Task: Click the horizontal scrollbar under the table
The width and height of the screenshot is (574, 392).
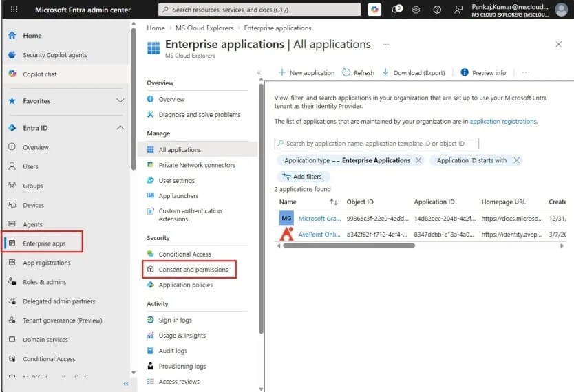Action: pyautogui.click(x=349, y=246)
